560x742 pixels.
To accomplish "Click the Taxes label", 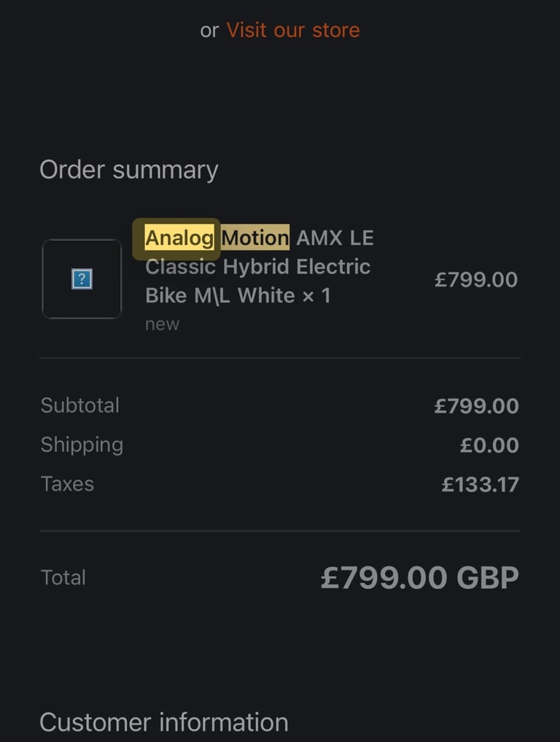I will (67, 484).
